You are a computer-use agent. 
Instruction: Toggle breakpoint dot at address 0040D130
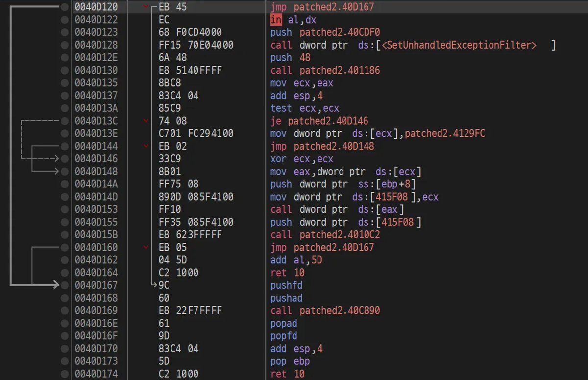click(x=65, y=71)
